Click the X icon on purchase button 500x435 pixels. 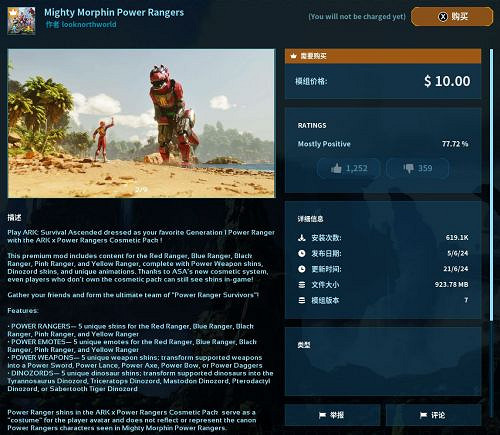443,16
